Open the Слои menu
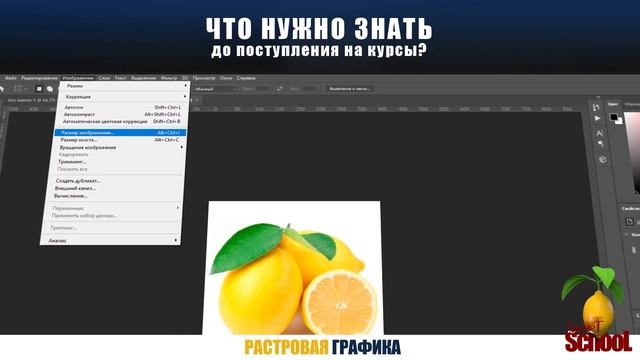This screenshot has height=360, width=640. tap(104, 78)
